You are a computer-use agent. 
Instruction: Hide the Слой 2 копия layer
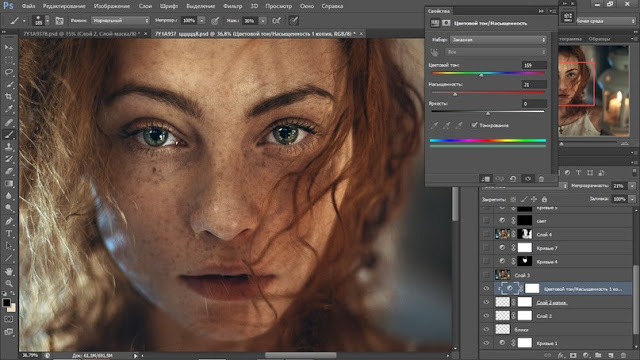point(486,302)
